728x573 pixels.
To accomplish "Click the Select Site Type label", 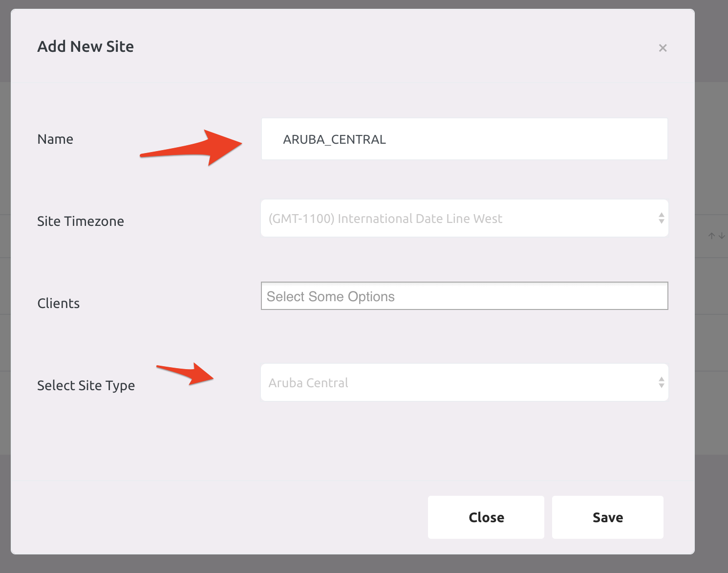I will pos(86,386).
